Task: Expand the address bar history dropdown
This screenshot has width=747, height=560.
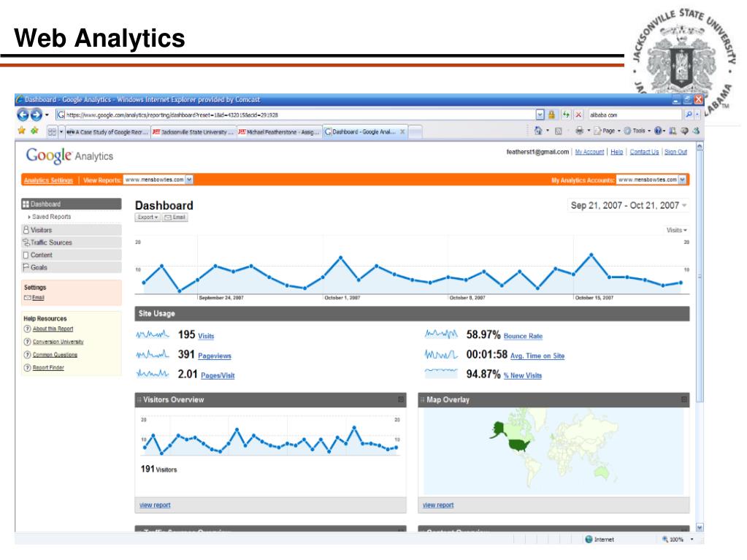Action: [540, 115]
